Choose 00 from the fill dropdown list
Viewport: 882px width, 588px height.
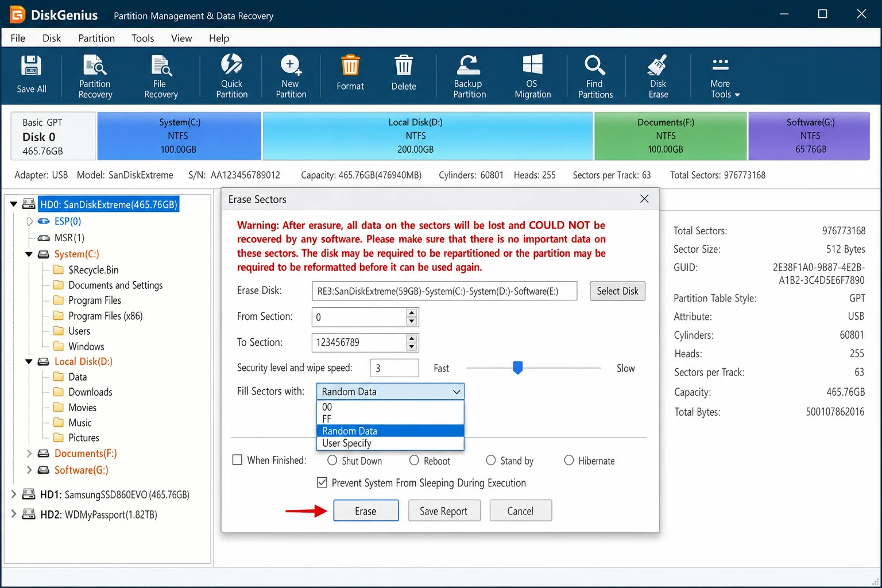tap(390, 407)
